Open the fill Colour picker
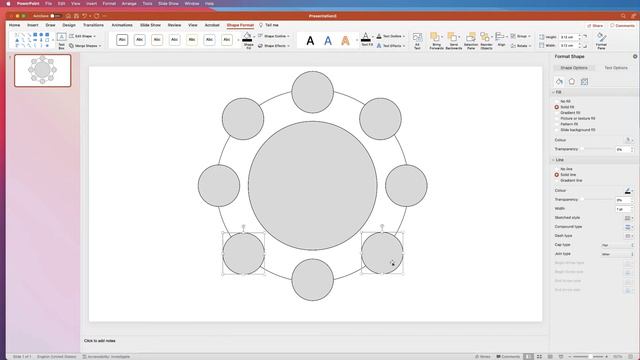640x360 pixels. [629, 140]
